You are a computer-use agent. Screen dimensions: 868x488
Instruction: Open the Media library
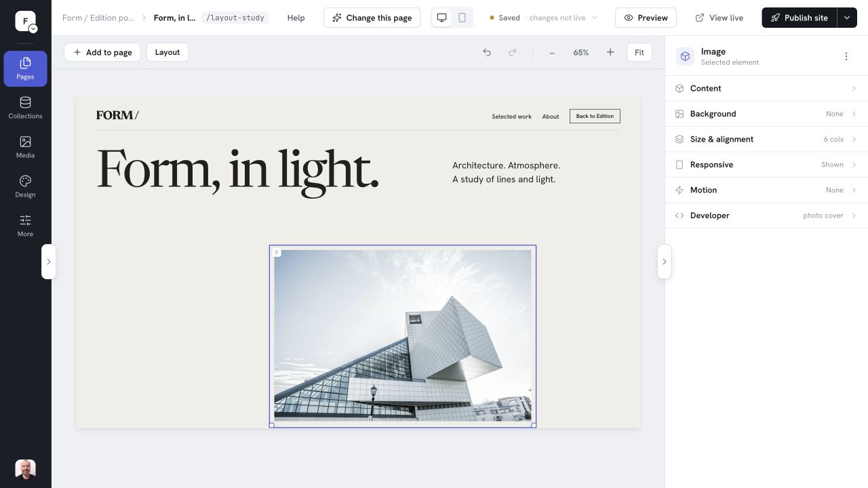coord(25,147)
